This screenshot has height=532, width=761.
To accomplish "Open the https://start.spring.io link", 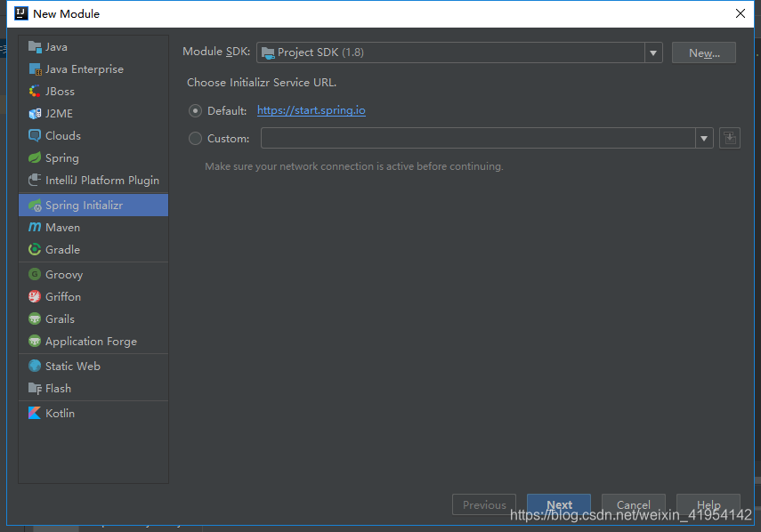I will (312, 110).
